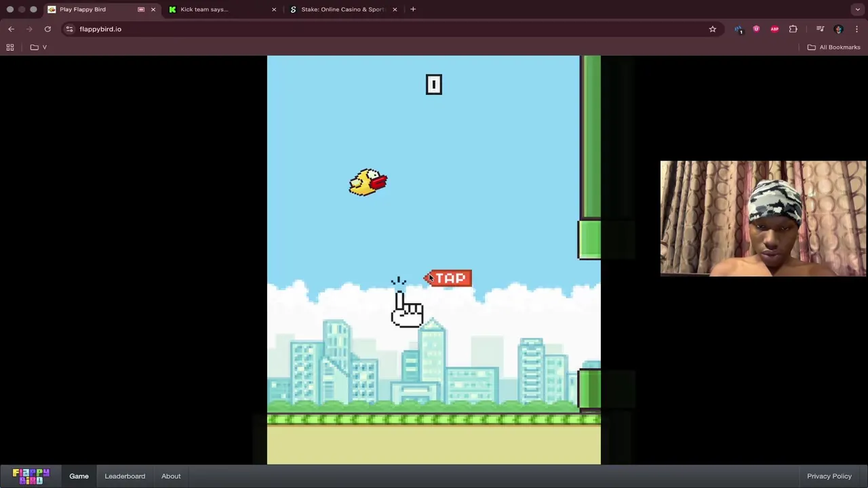Click the media recording indicator on Flappy Bird tab
Image resolution: width=868 pixels, height=488 pixels.
click(141, 9)
